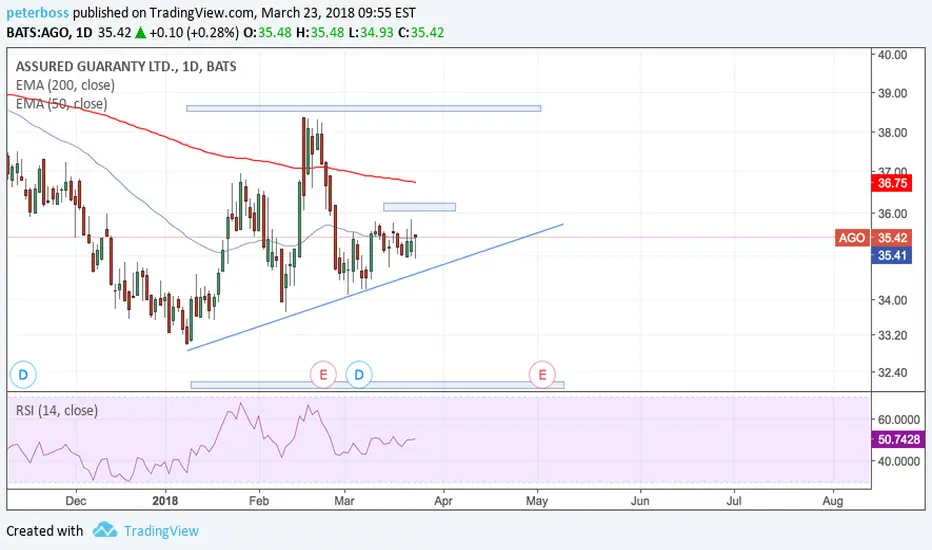This screenshot has height=550, width=932.
Task: Open the TradingView link beside Created with
Action: coord(161,531)
